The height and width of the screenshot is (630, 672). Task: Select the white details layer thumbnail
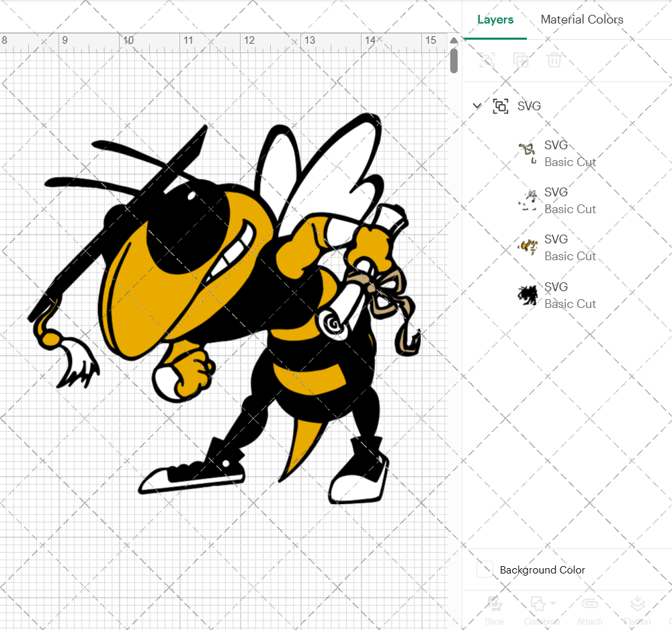coord(528,201)
